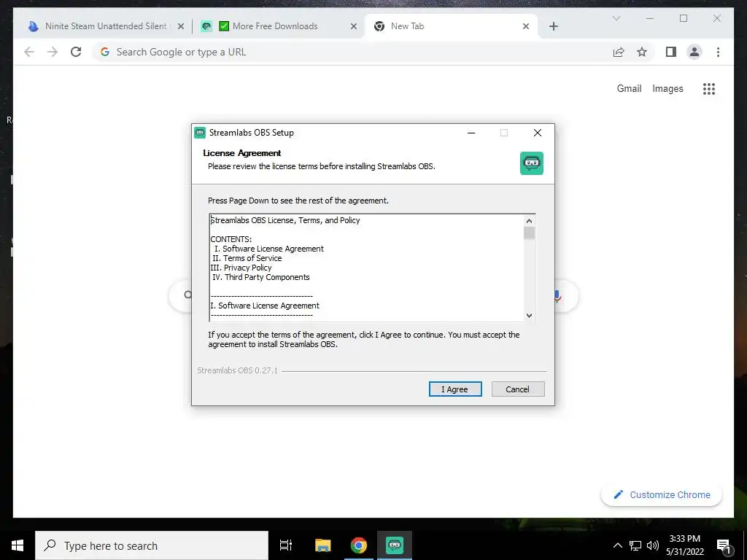Screen dimensions: 747x560
Task: Bookmark this tab with star icon
Action: 642,52
